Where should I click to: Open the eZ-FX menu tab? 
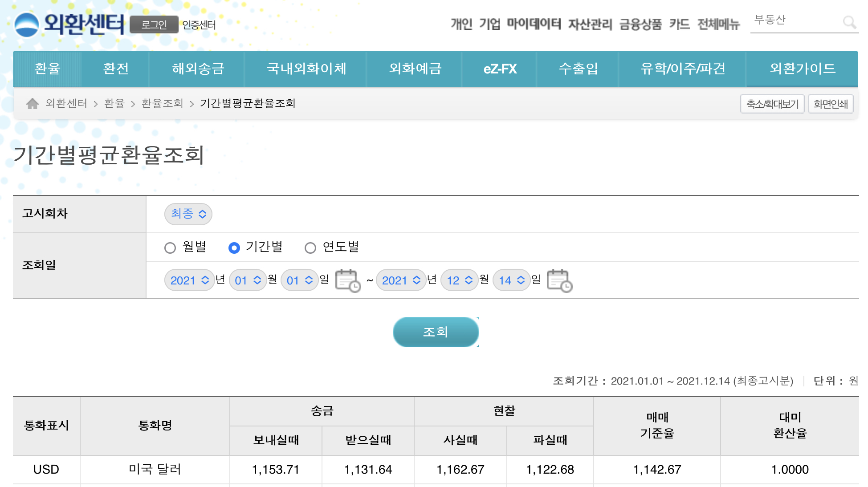pos(500,69)
